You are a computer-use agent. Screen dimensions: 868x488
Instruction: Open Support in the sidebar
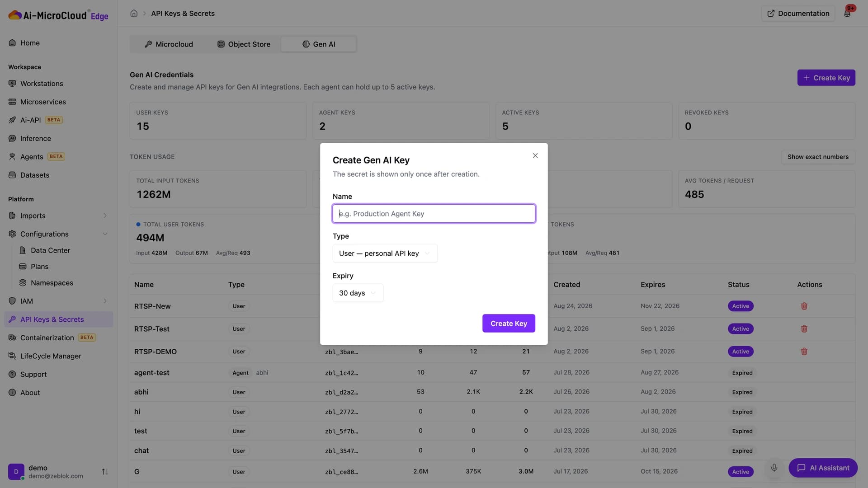tap(58, 375)
